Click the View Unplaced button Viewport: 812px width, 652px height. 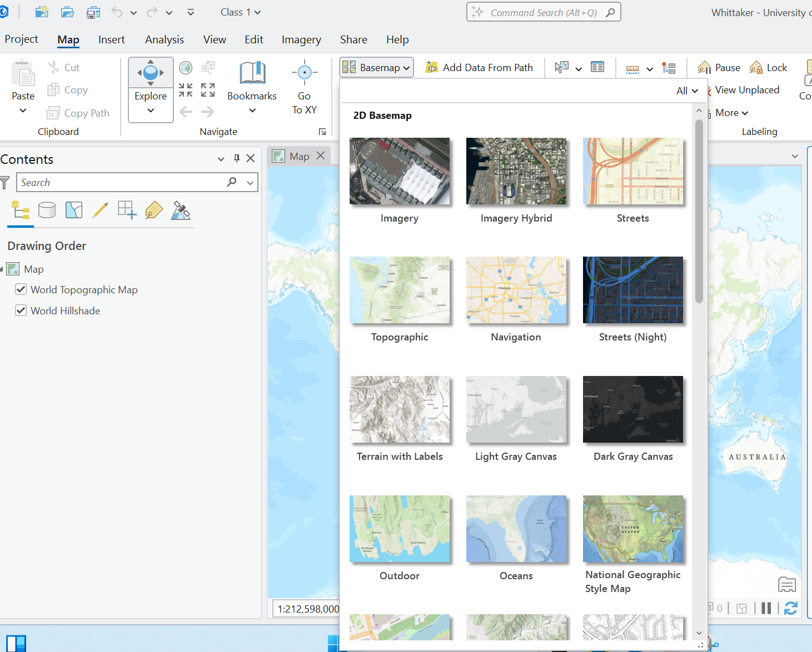tap(746, 90)
